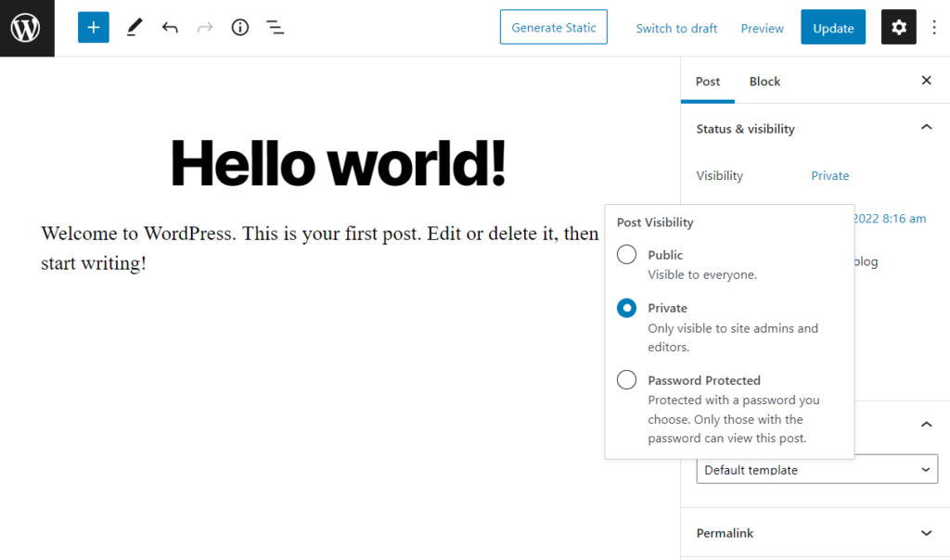
Task: Undo the last change
Action: pyautogui.click(x=170, y=27)
